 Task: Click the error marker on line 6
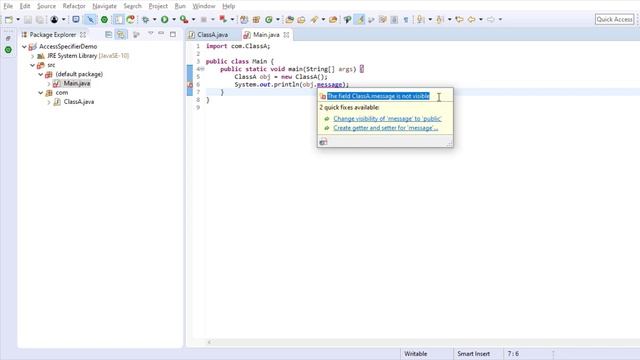(190, 84)
